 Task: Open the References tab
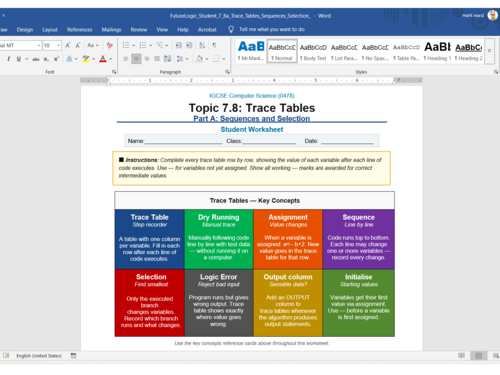(x=80, y=30)
